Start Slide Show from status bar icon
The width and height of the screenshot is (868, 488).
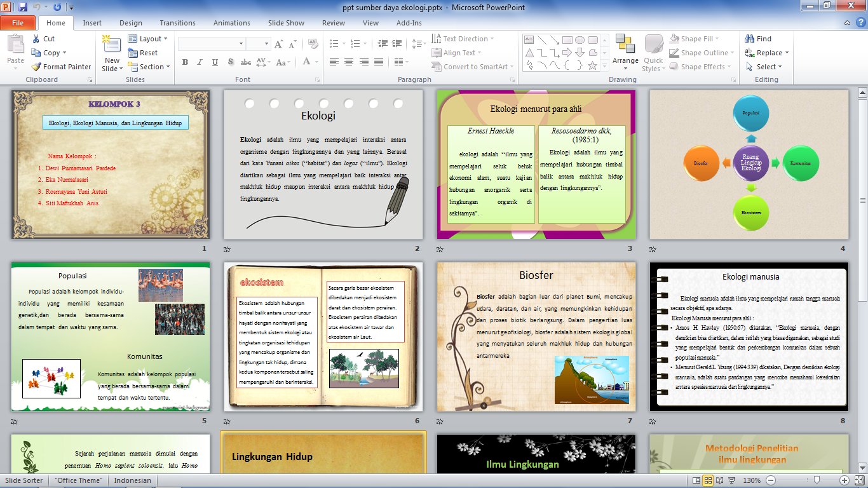click(733, 480)
